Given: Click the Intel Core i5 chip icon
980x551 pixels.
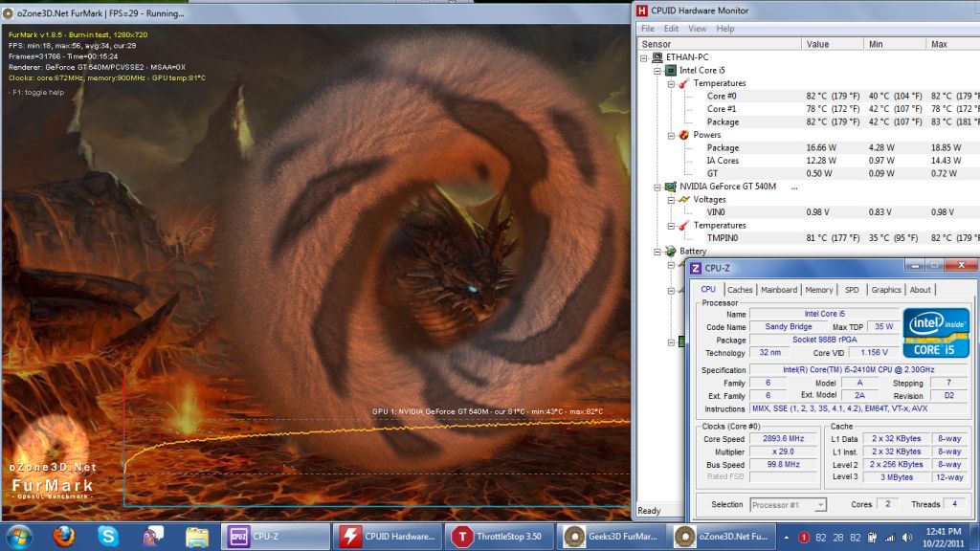Looking at the screenshot, I should 671,71.
